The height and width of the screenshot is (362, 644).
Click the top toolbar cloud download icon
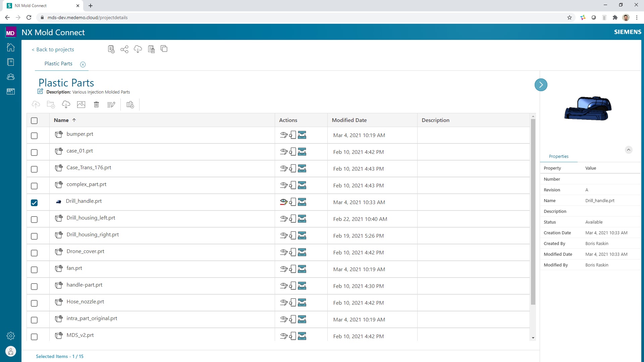[138, 49]
